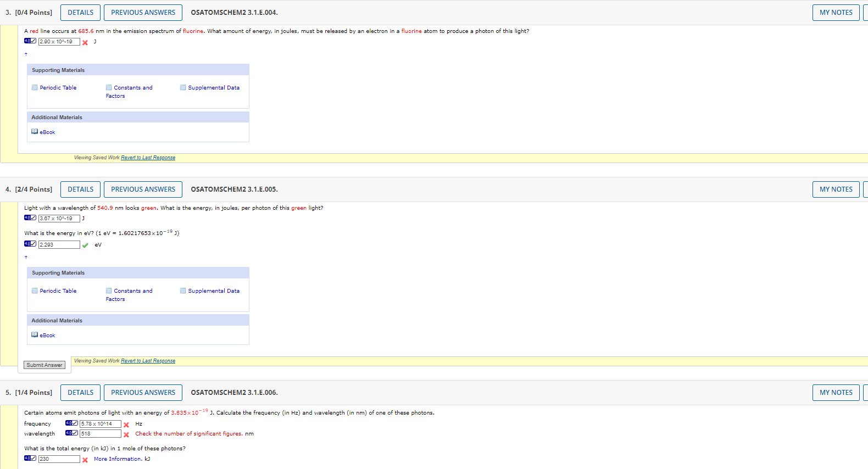This screenshot has height=469, width=868.
Task: Click the 4.0 format icon beside 2.90 x 10^-19
Action: pyautogui.click(x=30, y=41)
